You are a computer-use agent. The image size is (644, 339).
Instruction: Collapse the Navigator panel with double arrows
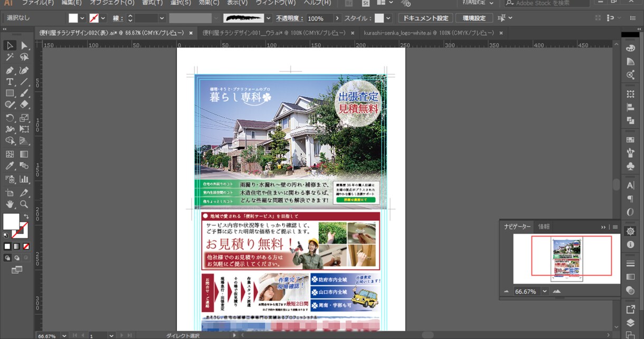[603, 227]
